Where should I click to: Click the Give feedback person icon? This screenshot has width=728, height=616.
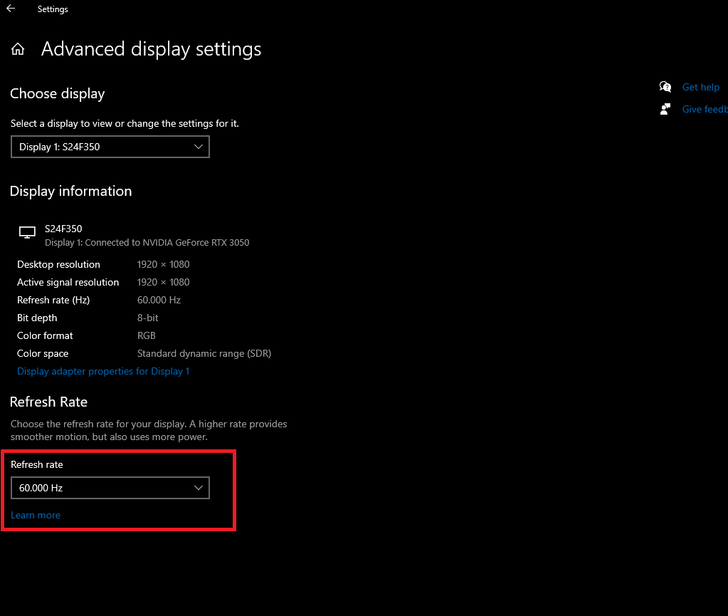click(665, 109)
